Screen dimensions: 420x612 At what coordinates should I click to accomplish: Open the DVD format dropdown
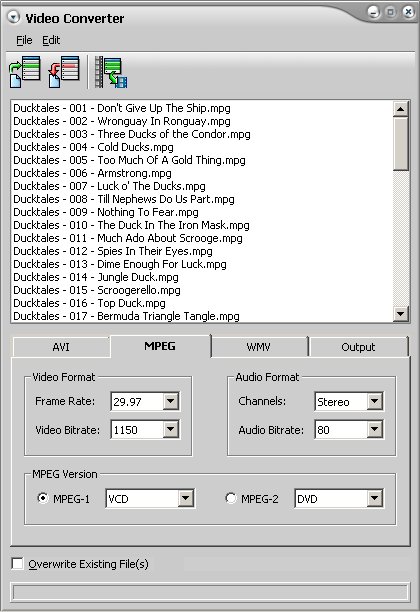tap(374, 498)
